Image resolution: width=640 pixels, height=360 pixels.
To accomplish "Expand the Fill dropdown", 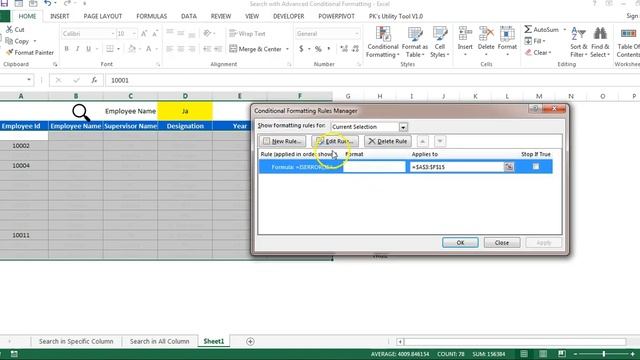I will coord(544,41).
